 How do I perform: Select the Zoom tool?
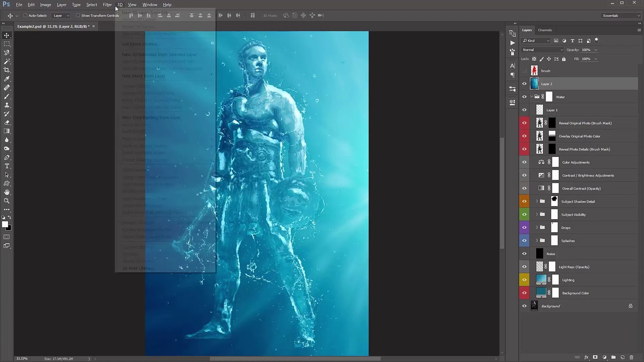[x=7, y=201]
